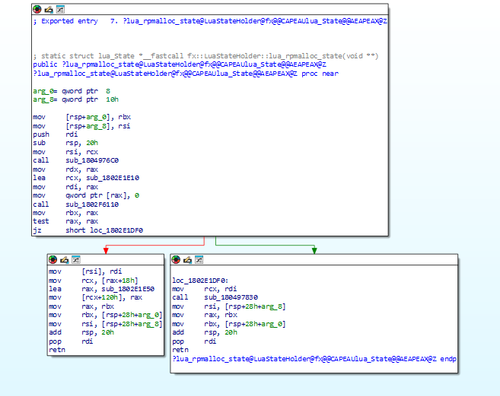Select 'pop rdi' in the loc_1802E1DF0 block
Screen dimensions: 500x396
tap(194, 341)
